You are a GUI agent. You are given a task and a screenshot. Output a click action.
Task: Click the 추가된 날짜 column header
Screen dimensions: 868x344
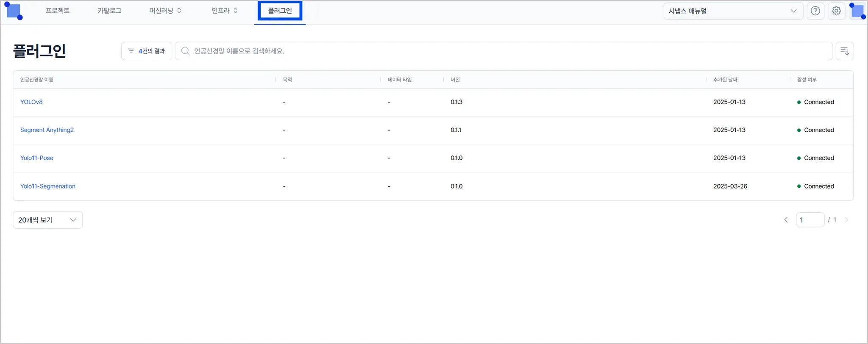[725, 80]
